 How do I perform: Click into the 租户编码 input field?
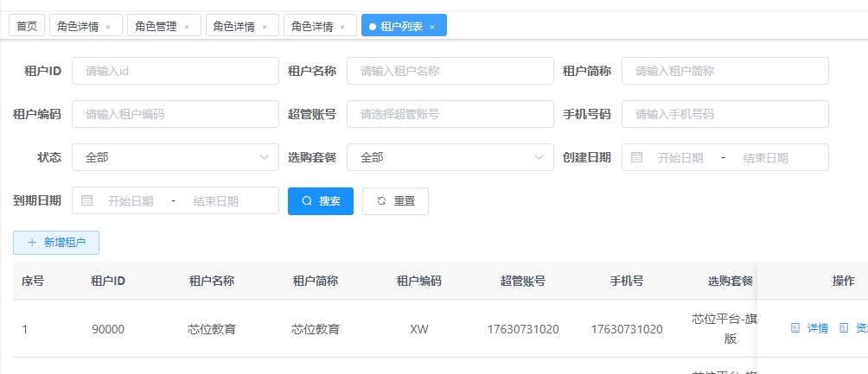point(176,114)
